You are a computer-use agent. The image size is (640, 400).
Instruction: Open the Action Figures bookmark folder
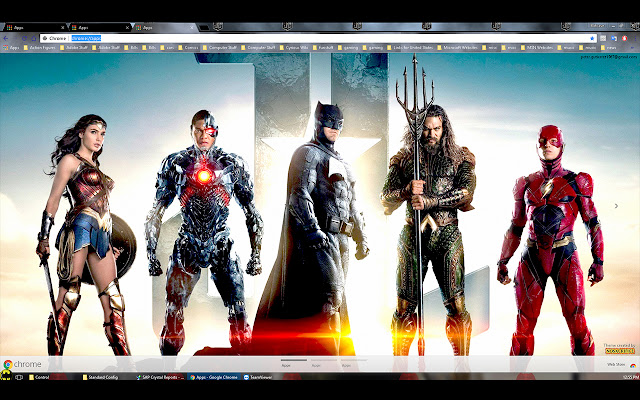pyautogui.click(x=40, y=48)
